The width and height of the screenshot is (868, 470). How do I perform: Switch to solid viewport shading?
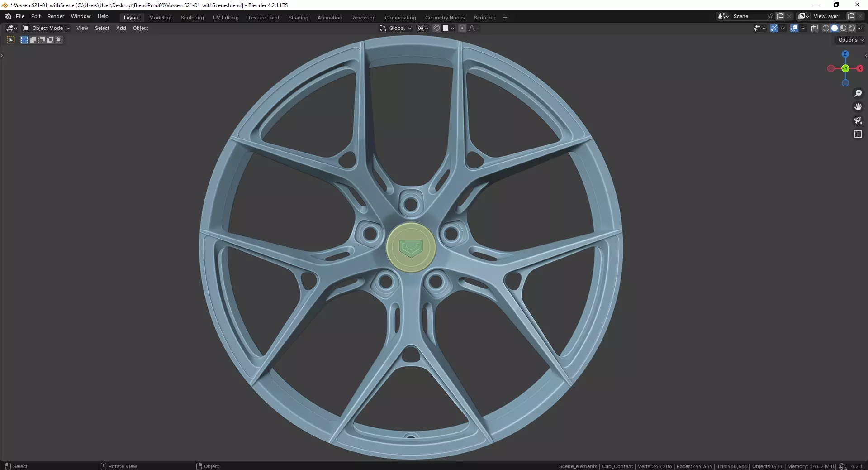pyautogui.click(x=835, y=28)
